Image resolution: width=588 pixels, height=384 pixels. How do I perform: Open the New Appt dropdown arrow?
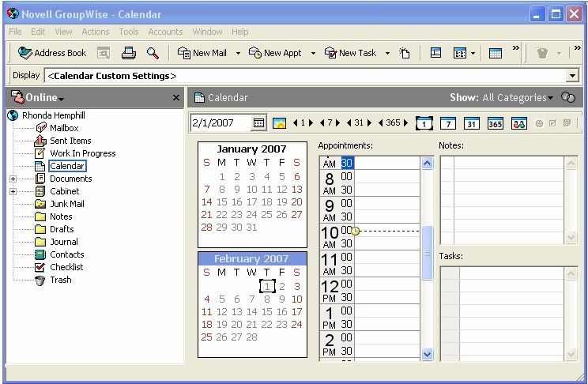click(313, 53)
